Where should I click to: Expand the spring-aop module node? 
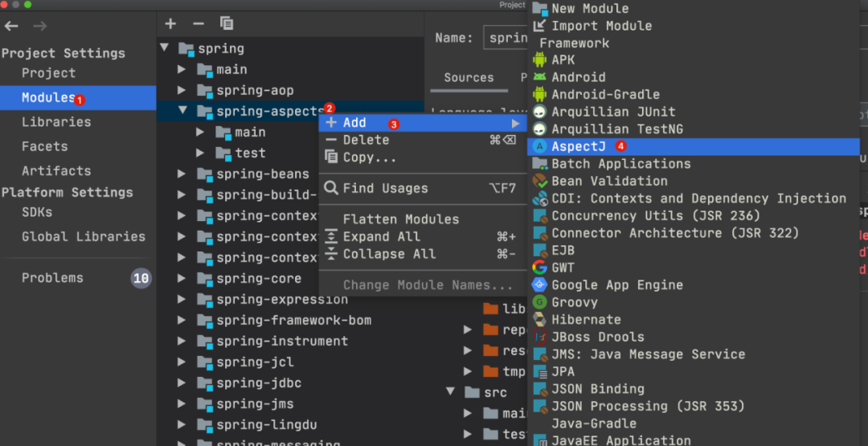(x=182, y=90)
